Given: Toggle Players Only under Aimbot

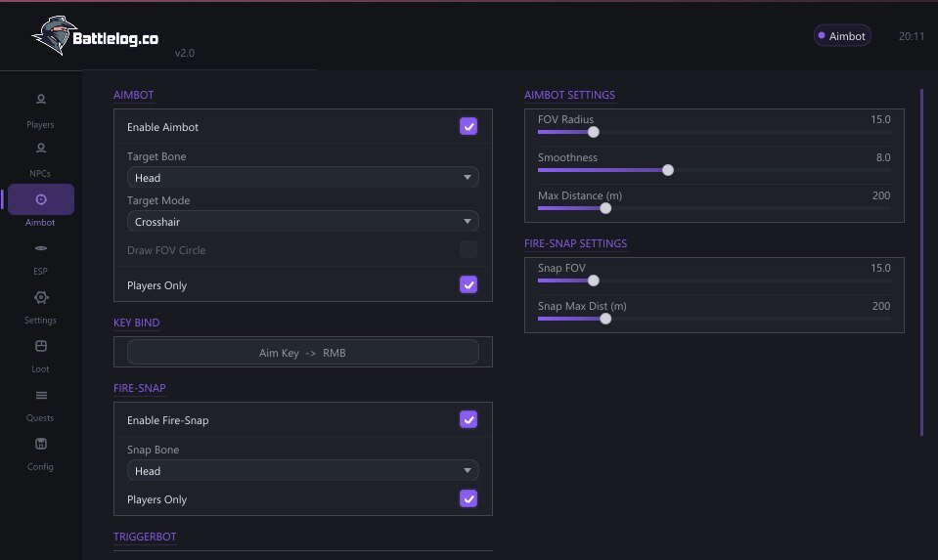Looking at the screenshot, I should 469,284.
